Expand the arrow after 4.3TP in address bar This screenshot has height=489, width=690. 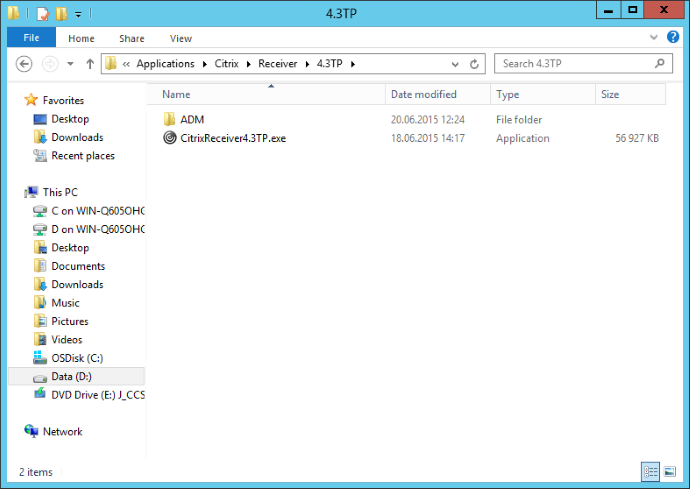click(x=353, y=64)
